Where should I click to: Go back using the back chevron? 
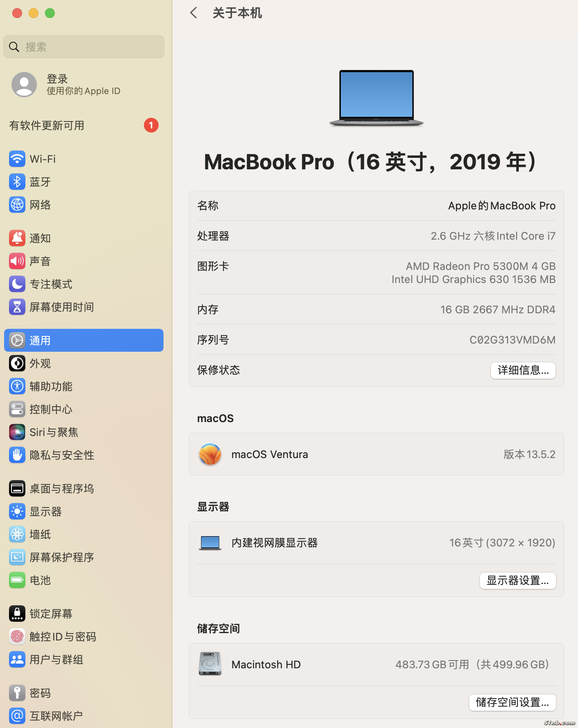(x=194, y=13)
